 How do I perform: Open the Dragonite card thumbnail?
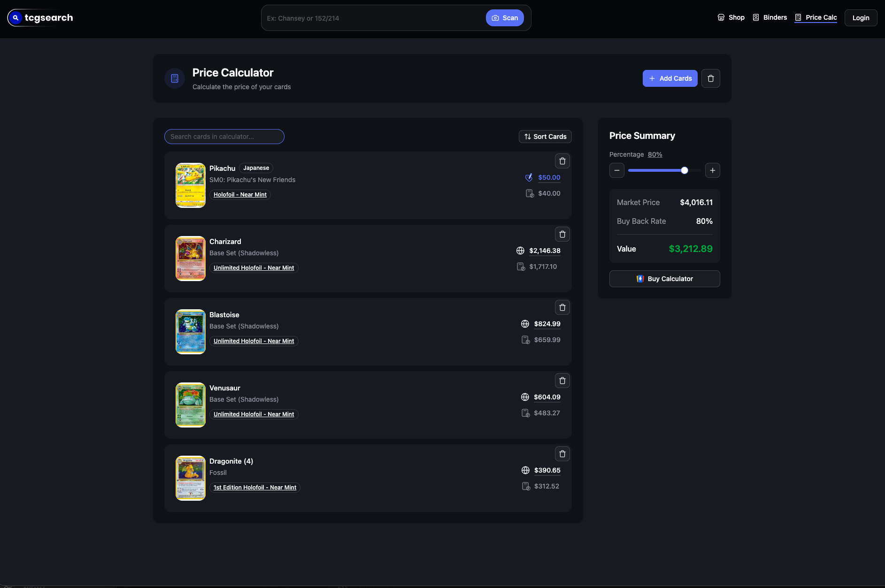191,478
